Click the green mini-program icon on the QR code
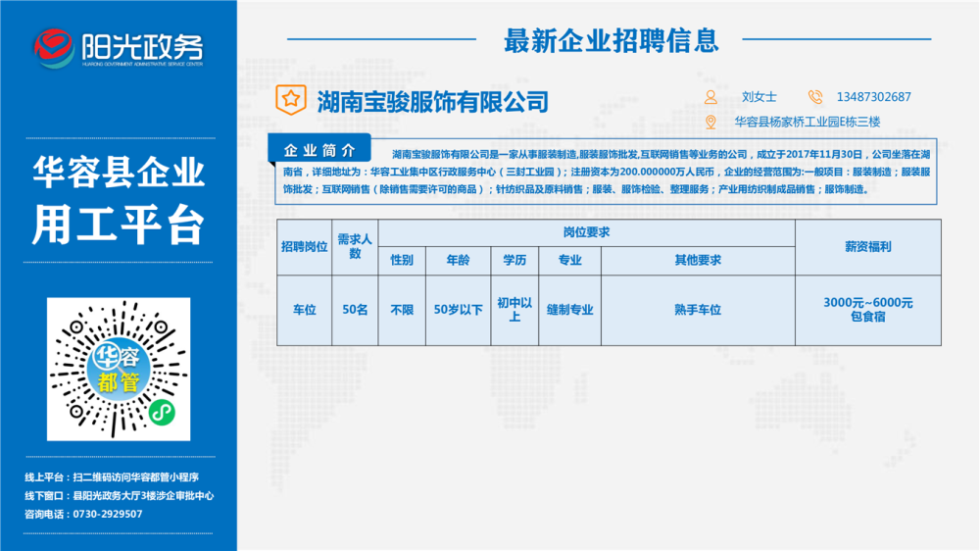 (x=162, y=412)
